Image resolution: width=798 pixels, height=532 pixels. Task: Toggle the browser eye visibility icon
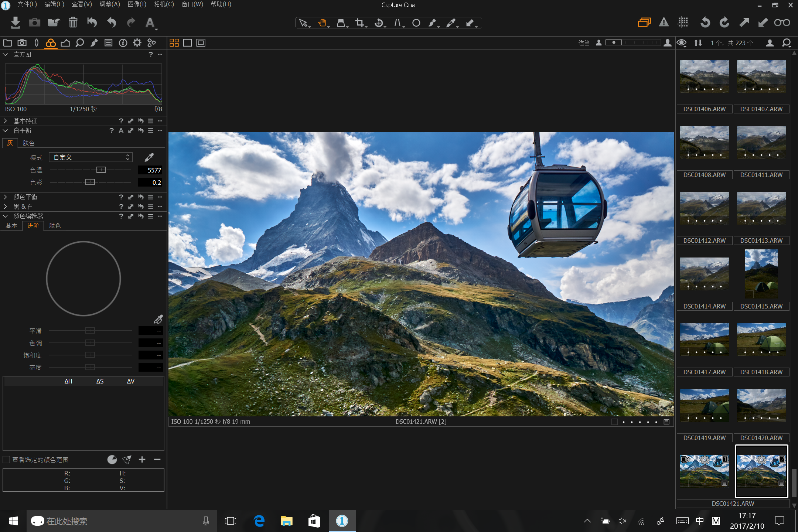click(682, 43)
